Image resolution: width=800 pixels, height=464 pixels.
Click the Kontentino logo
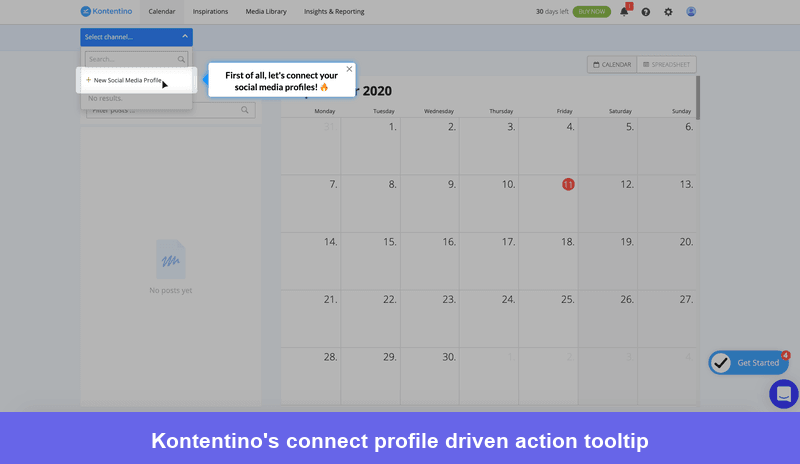(106, 11)
